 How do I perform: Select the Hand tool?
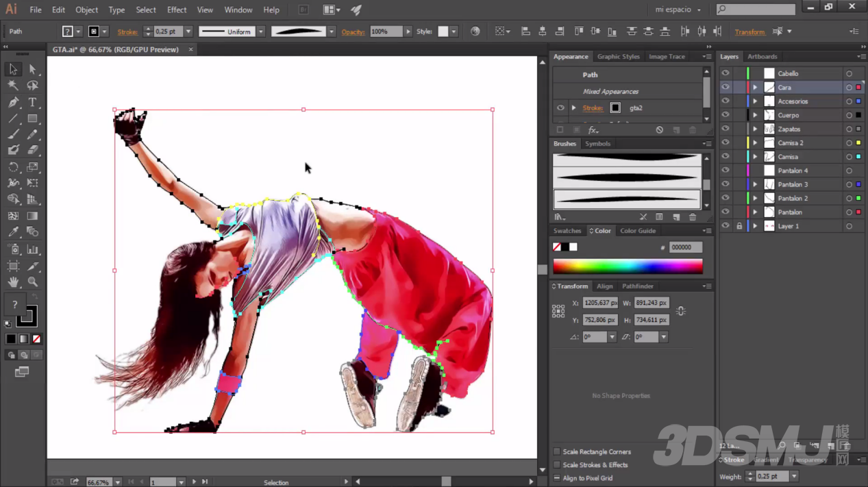[x=13, y=282]
